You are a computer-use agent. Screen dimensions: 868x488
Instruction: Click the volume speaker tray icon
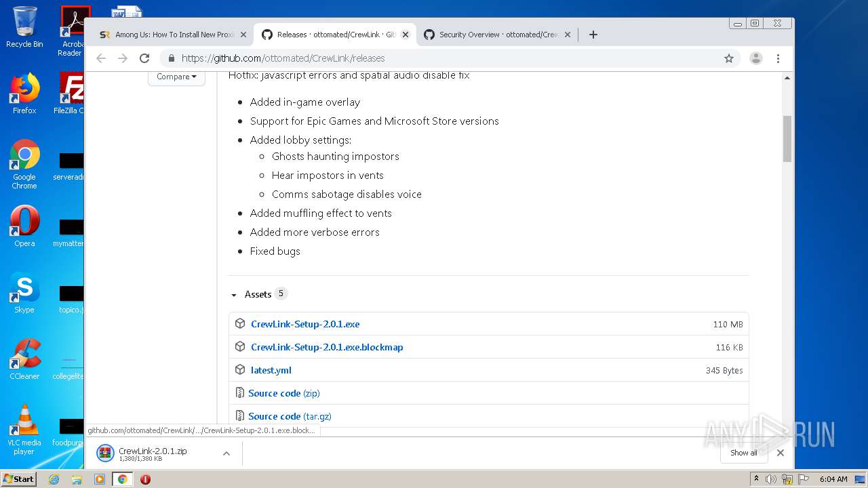(770, 479)
